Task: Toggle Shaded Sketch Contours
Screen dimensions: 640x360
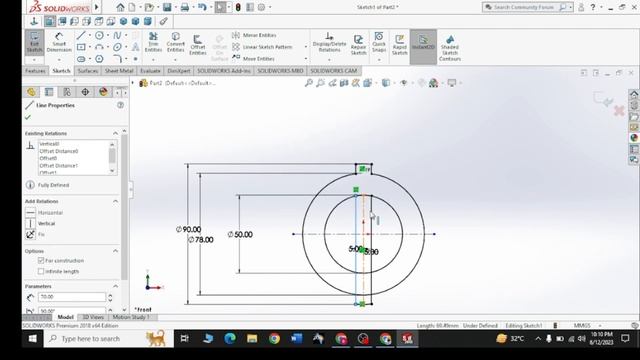Action: [x=450, y=48]
